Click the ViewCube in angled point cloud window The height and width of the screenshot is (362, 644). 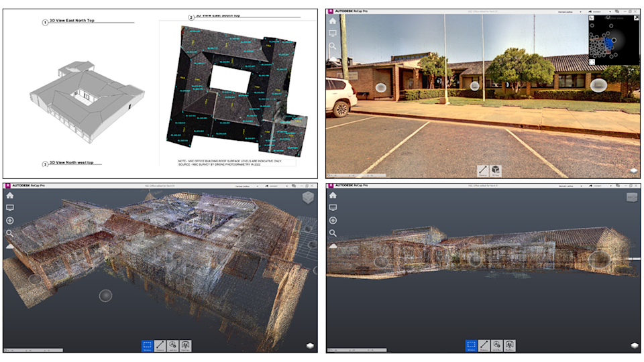pos(308,198)
